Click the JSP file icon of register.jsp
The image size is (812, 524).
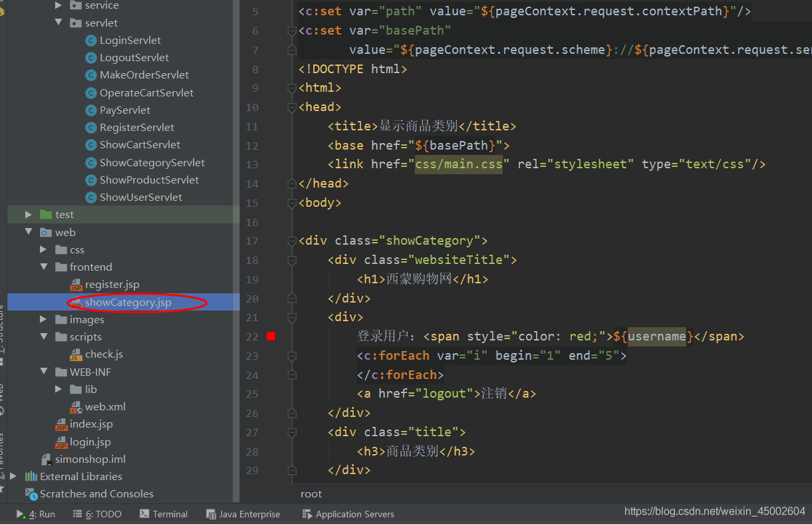76,285
